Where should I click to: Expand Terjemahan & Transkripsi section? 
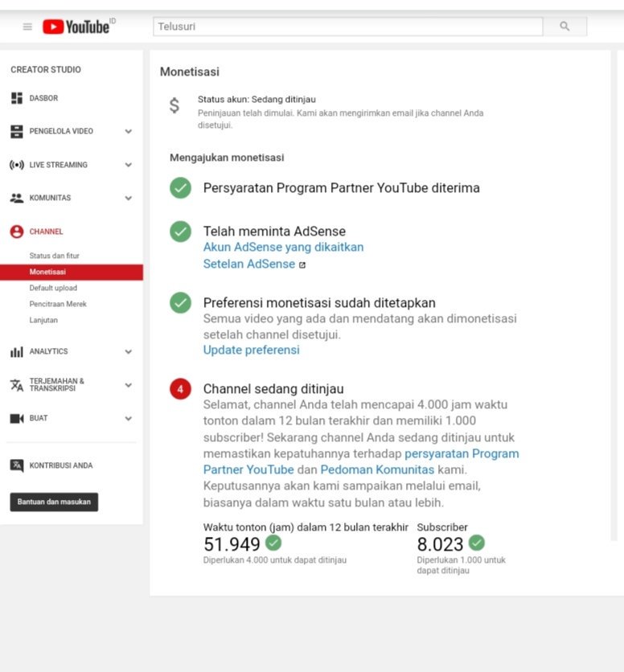(128, 385)
